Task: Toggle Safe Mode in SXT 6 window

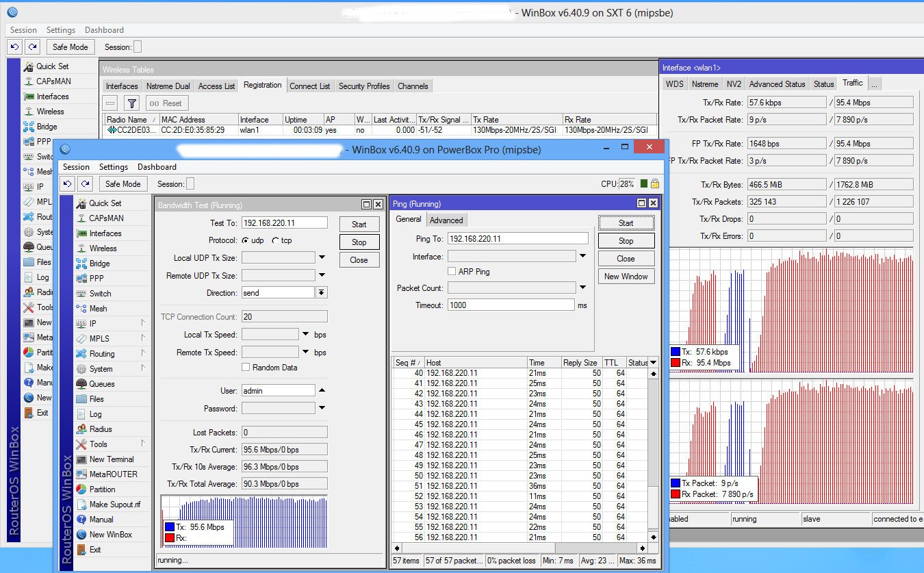Action: [x=70, y=47]
